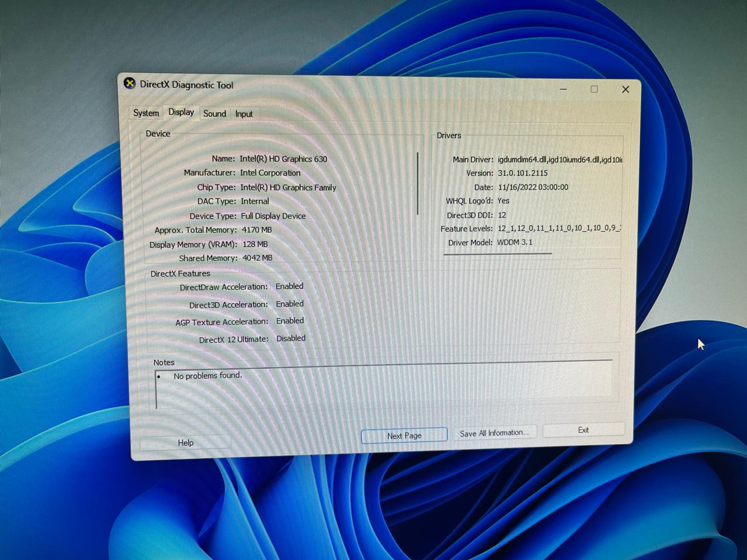This screenshot has height=560, width=747.
Task: Click the driver date '11/16/2022 03:00:00'
Action: (x=533, y=187)
